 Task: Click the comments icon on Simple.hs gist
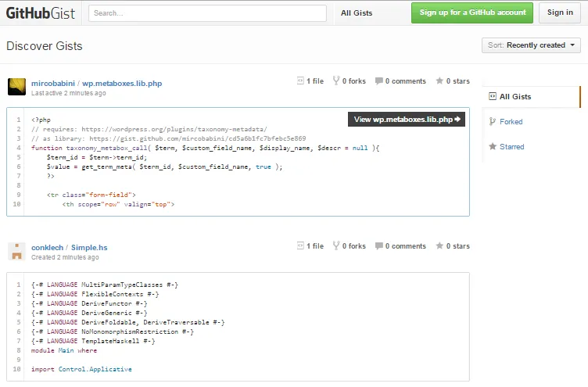click(379, 245)
